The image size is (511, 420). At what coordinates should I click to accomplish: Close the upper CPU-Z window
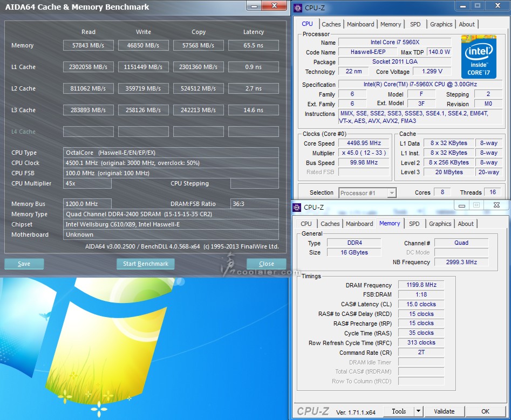498,5
